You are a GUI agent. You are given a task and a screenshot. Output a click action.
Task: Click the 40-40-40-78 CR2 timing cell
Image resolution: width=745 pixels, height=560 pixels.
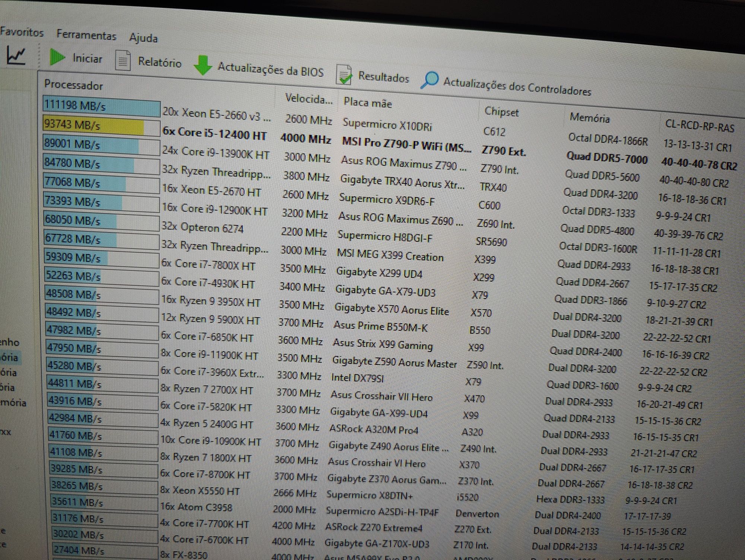coord(699,164)
